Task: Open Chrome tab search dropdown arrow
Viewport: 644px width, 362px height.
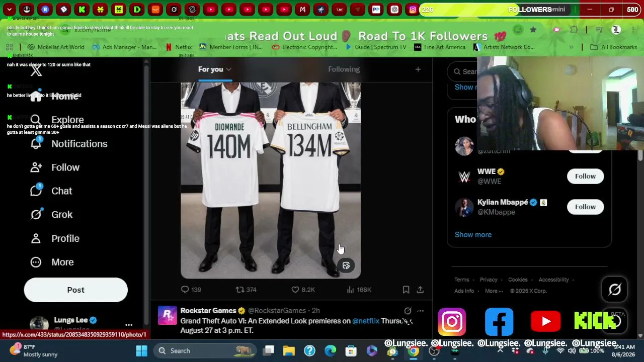Action: [x=9, y=9]
